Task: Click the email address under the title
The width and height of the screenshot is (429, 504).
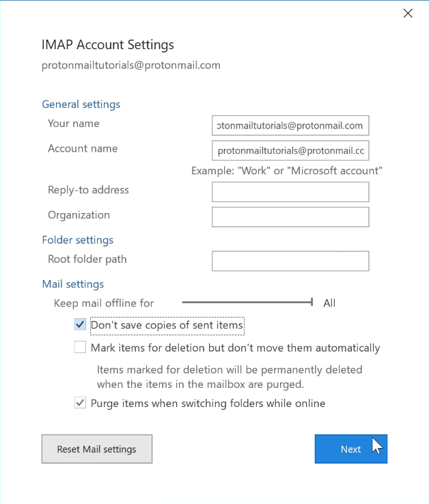Action: 131,66
